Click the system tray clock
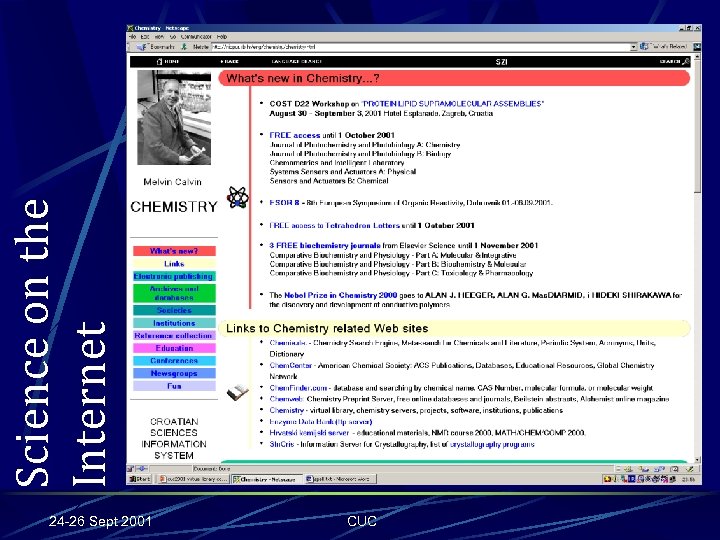Image resolution: width=720 pixels, height=540 pixels. pos(688,479)
